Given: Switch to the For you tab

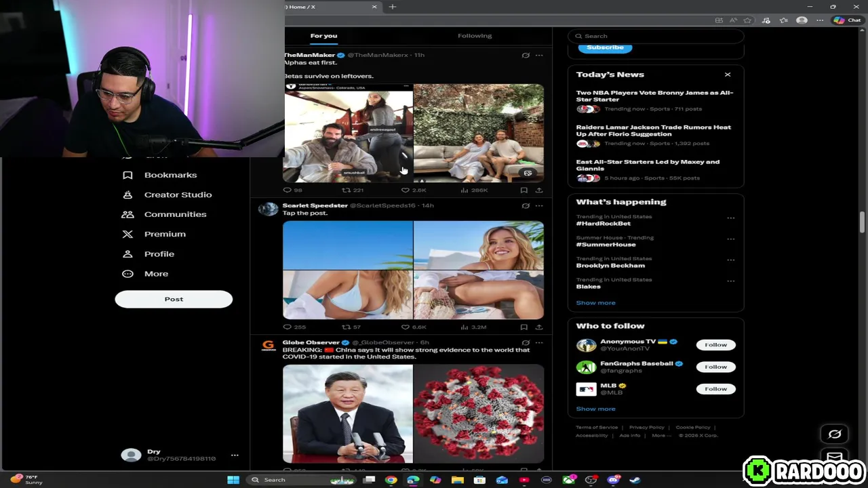Looking at the screenshot, I should pyautogui.click(x=323, y=36).
